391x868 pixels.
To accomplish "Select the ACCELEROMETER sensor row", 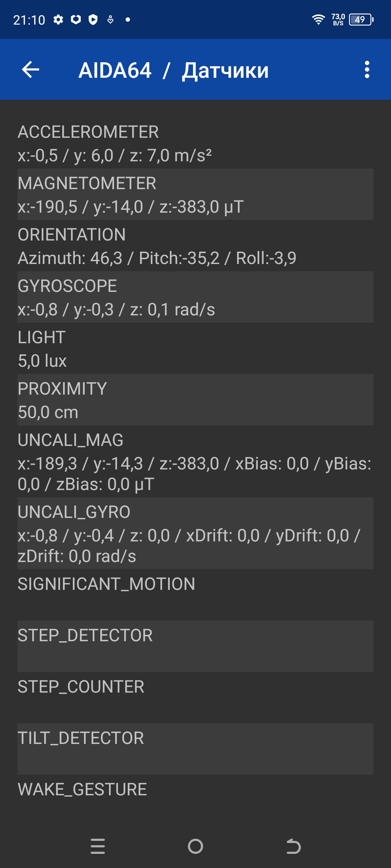I will pyautogui.click(x=195, y=143).
